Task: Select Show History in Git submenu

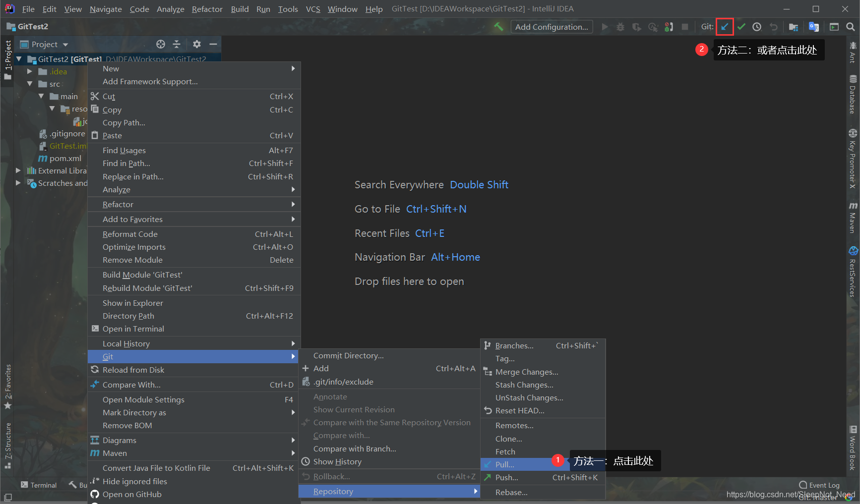Action: [x=389, y=461]
